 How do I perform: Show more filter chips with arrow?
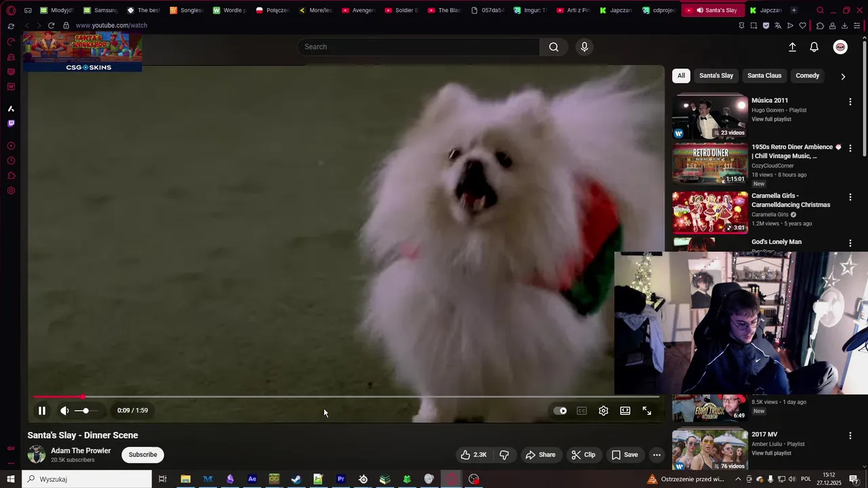[x=843, y=77]
